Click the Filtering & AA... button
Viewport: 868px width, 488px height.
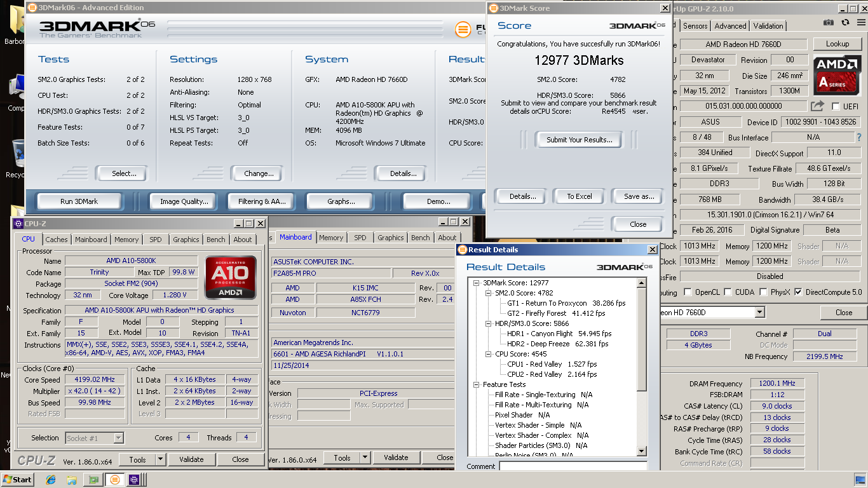[x=262, y=201]
